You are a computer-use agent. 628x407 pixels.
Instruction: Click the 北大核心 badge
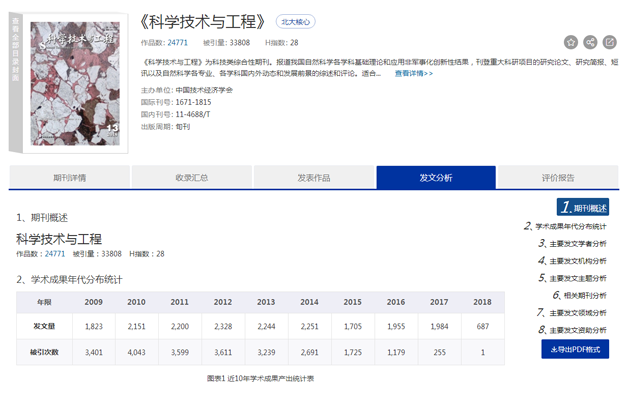click(x=296, y=22)
